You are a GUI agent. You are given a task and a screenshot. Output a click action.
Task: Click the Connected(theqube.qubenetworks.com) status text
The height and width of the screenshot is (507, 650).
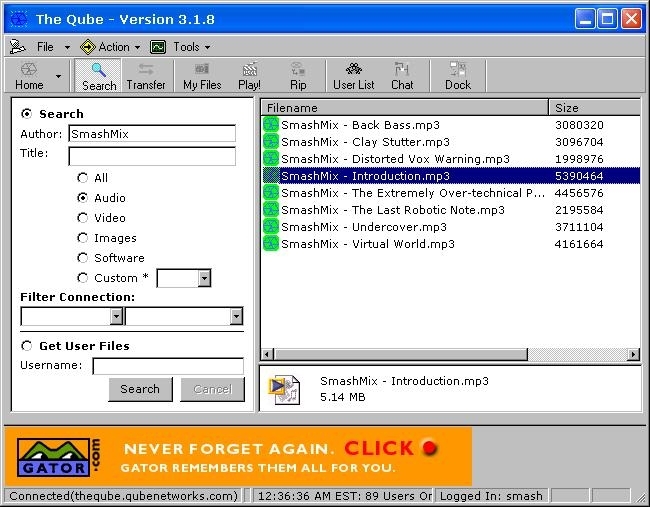coord(124,496)
